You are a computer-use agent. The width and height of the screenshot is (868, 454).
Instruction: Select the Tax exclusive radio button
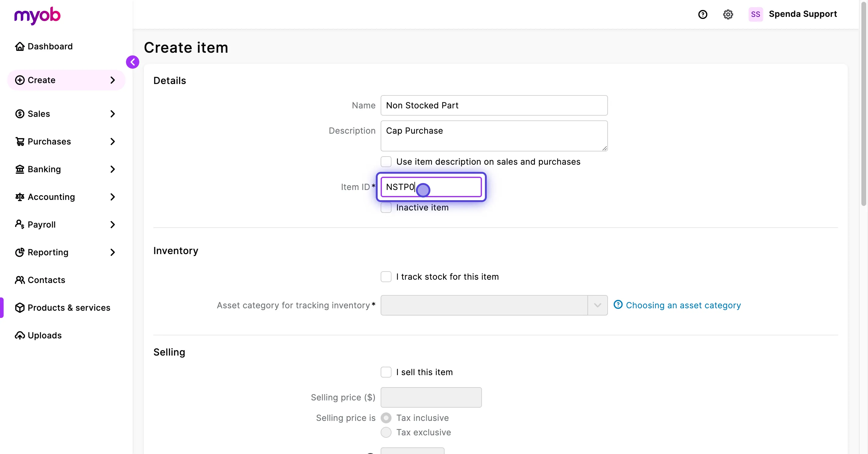[386, 432]
